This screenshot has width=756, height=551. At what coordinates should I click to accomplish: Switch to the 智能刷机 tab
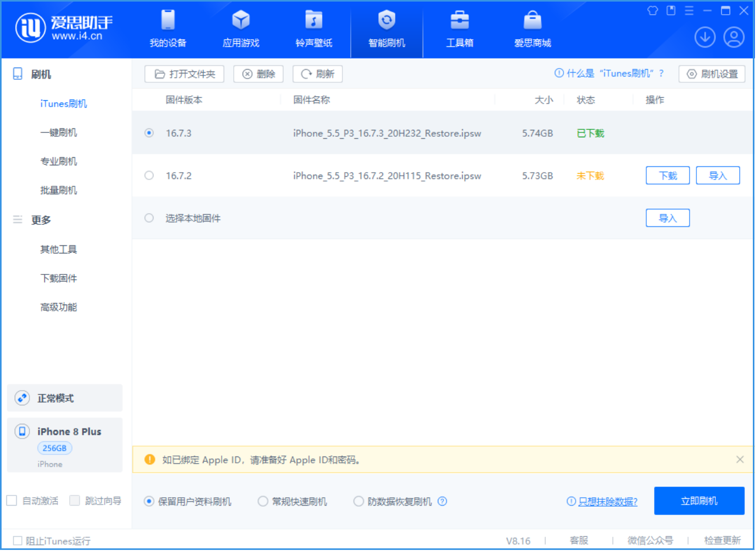click(387, 29)
